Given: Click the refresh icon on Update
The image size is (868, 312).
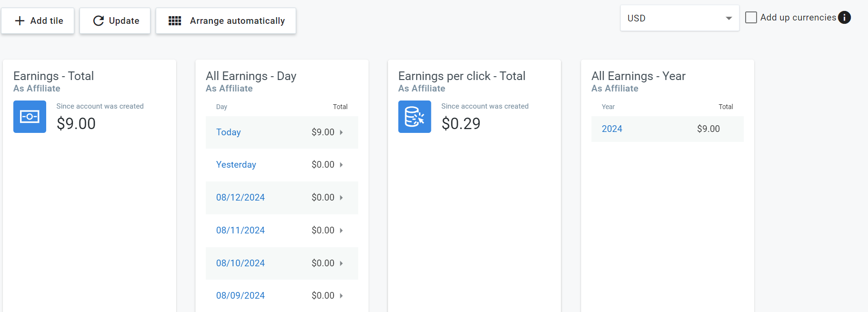Looking at the screenshot, I should click(x=99, y=21).
